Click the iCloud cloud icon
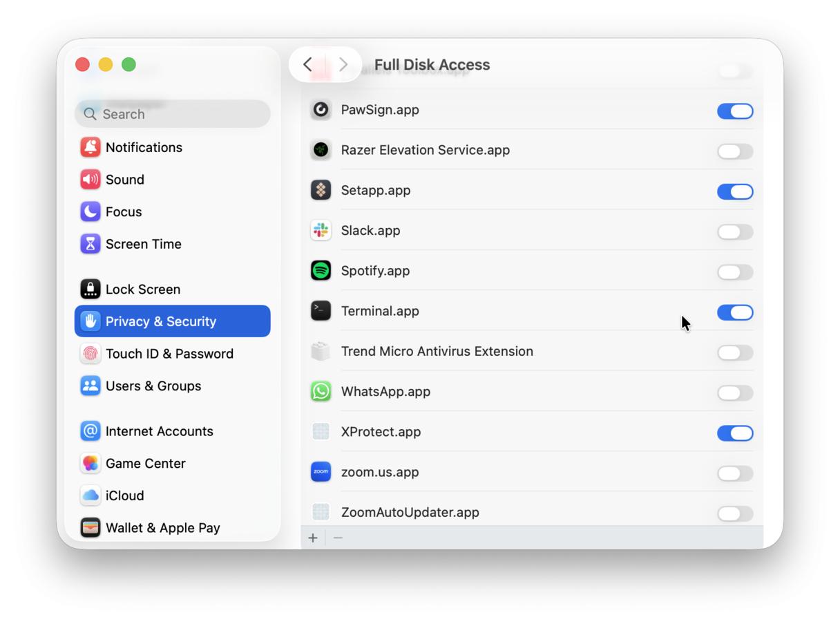This screenshot has width=840, height=624. pyautogui.click(x=90, y=495)
